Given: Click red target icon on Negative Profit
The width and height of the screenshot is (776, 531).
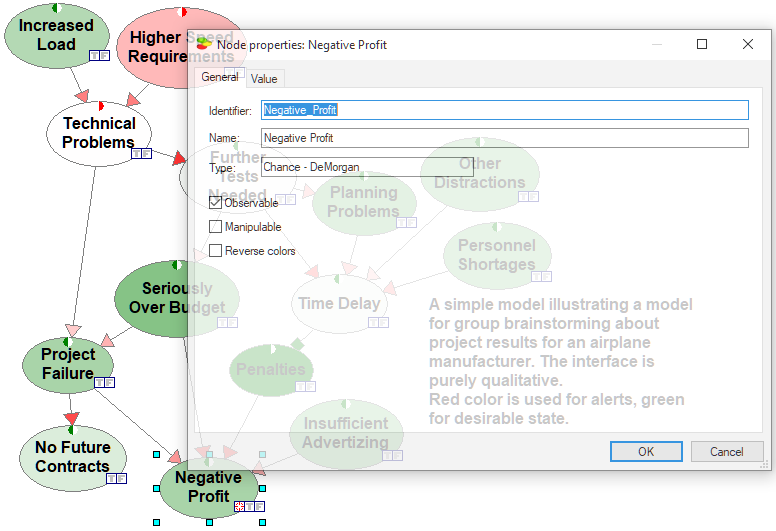Looking at the screenshot, I should 240,506.
